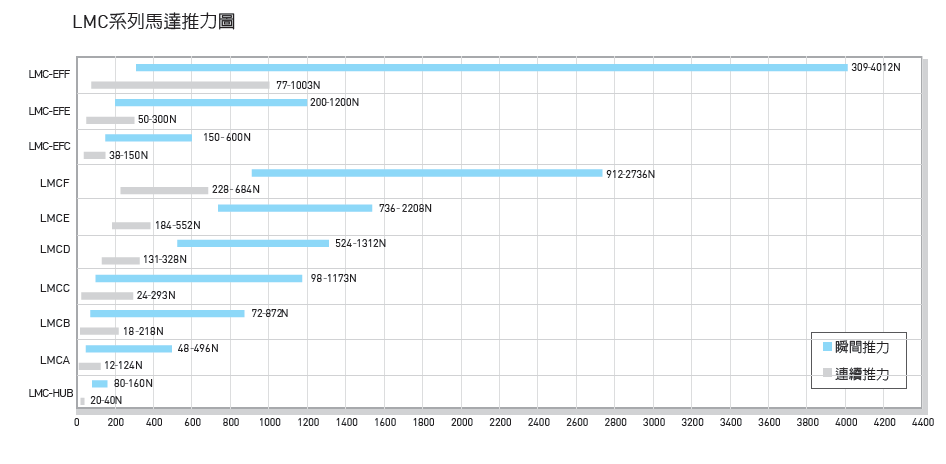Click the LMC-EFF blue bar 309-4012N

click(x=491, y=68)
